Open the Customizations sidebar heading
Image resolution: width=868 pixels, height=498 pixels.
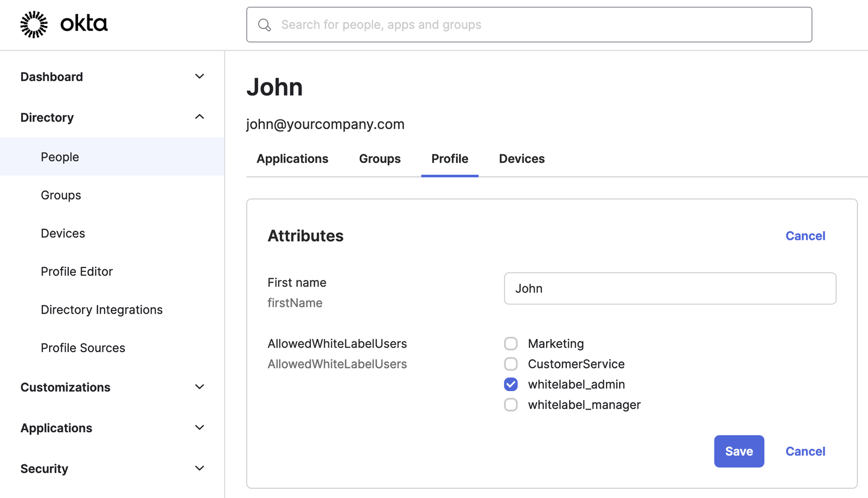[66, 387]
